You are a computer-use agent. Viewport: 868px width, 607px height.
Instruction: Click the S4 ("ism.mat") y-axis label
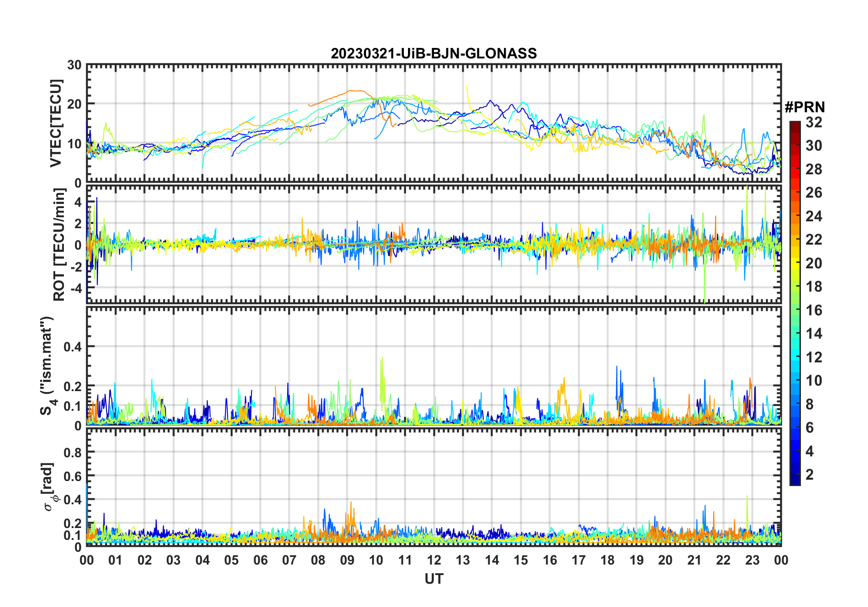(47, 366)
